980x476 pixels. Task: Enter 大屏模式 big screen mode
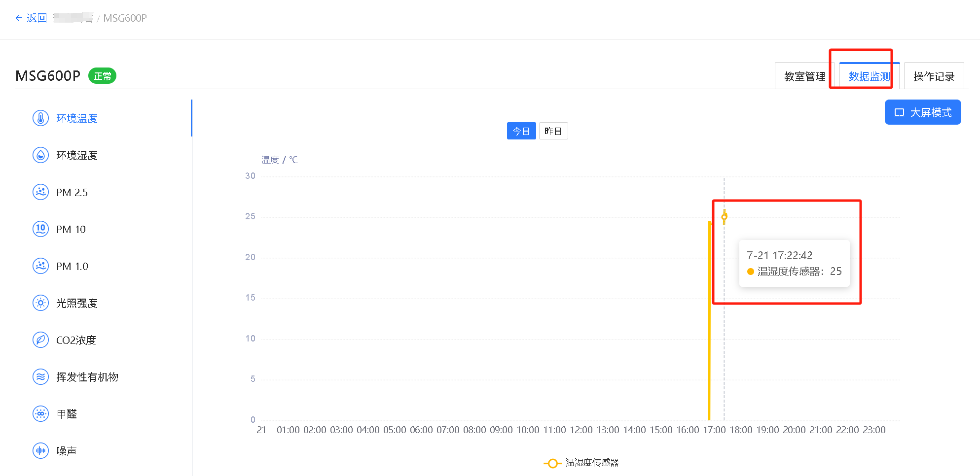(922, 112)
